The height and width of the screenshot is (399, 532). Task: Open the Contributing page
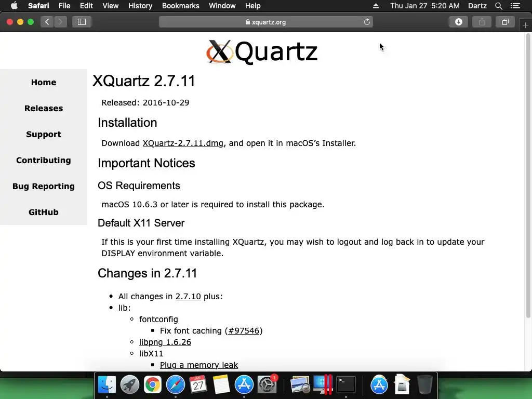(x=44, y=160)
